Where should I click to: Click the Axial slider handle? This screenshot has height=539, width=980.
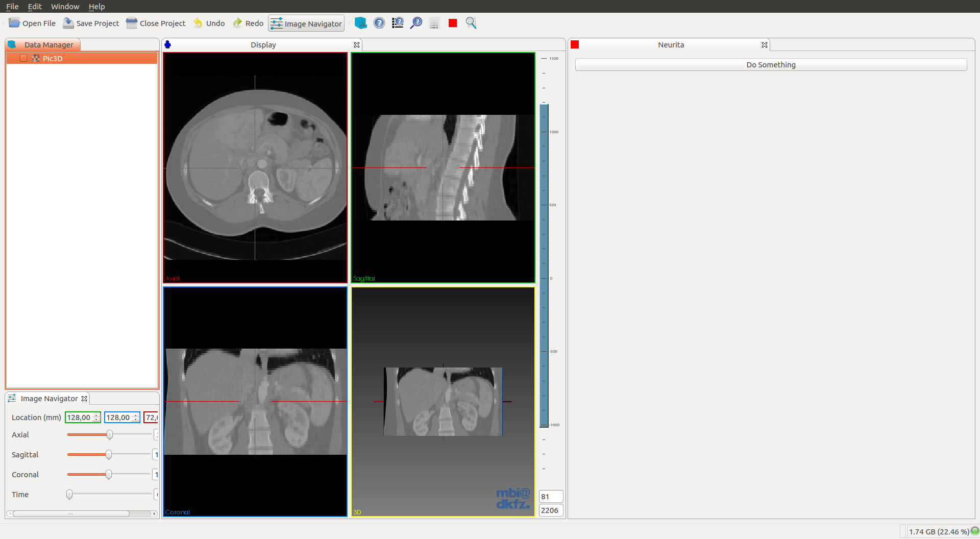coord(110,435)
